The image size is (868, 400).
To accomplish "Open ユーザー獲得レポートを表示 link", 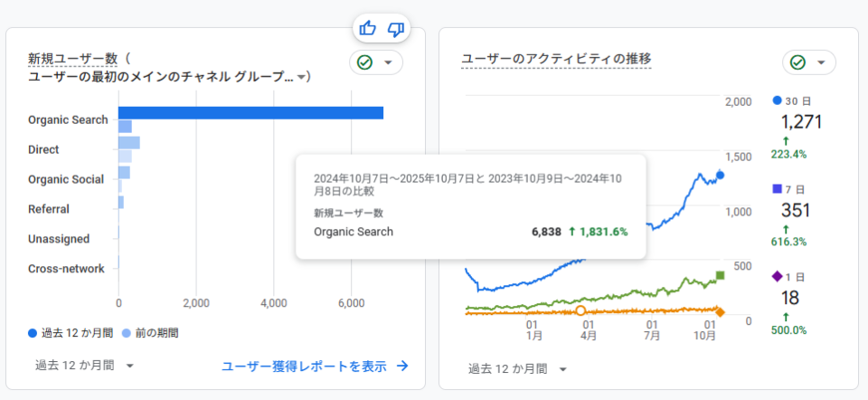I will coord(304,367).
